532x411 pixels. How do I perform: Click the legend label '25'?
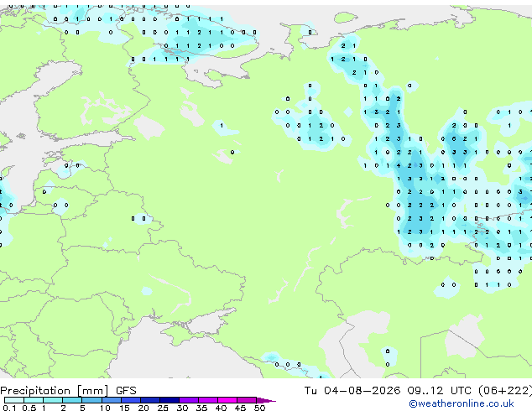[x=163, y=408]
